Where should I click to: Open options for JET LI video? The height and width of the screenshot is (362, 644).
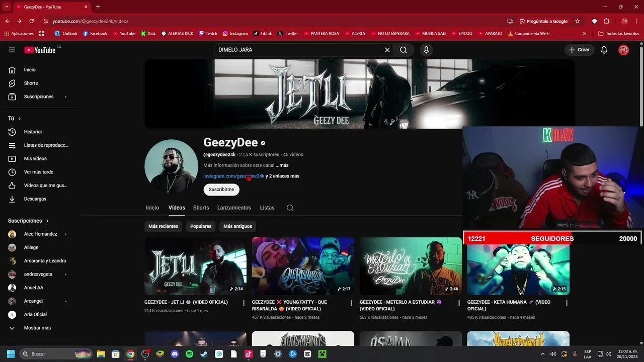click(x=244, y=303)
